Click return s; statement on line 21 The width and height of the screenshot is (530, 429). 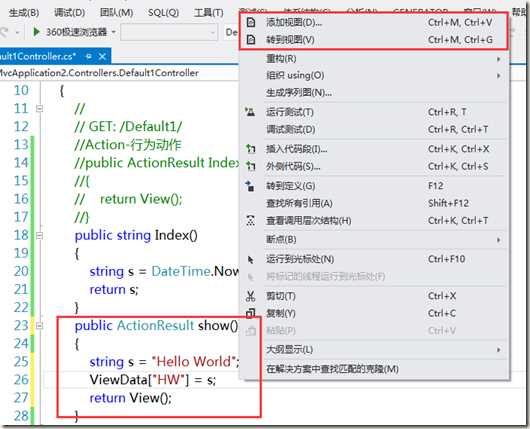114,290
